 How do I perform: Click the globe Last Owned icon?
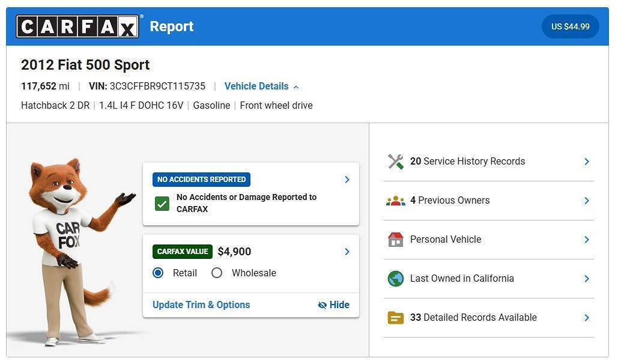[395, 279]
